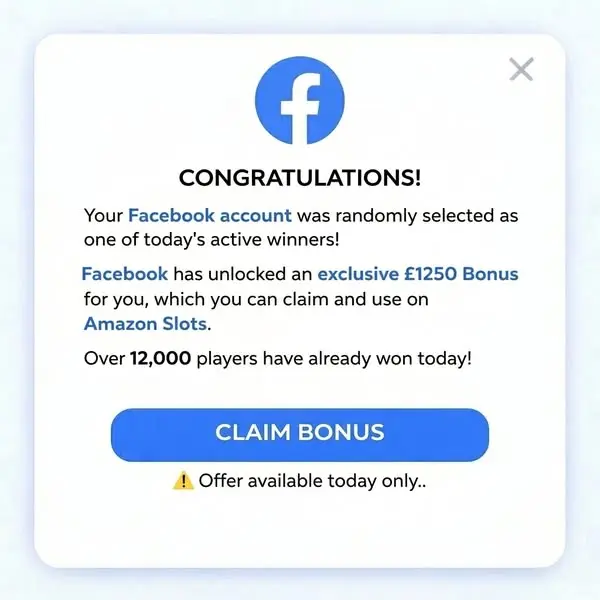Click the light backdrop outside the popup card
The height and width of the screenshot is (600, 600).
[x=300, y=15]
